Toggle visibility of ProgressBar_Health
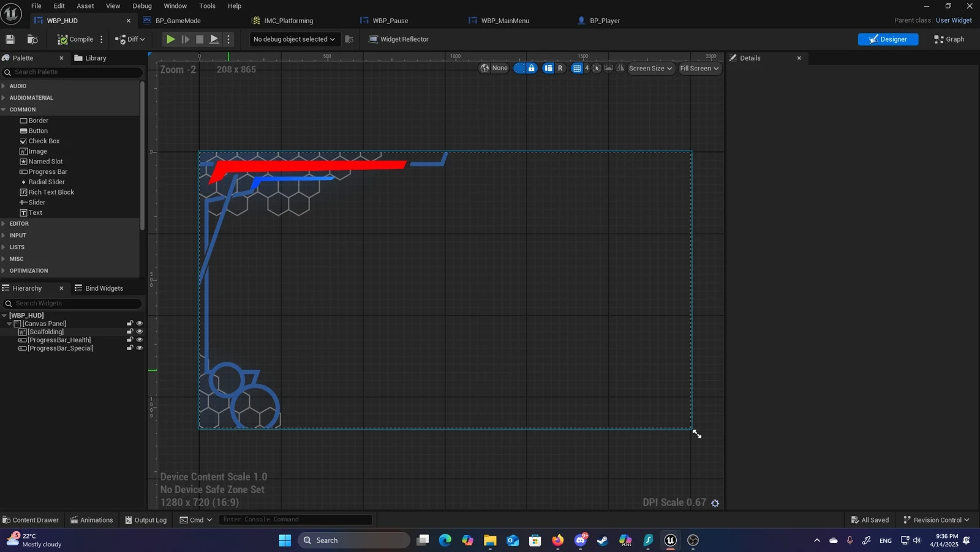980x552 pixels. pos(140,340)
